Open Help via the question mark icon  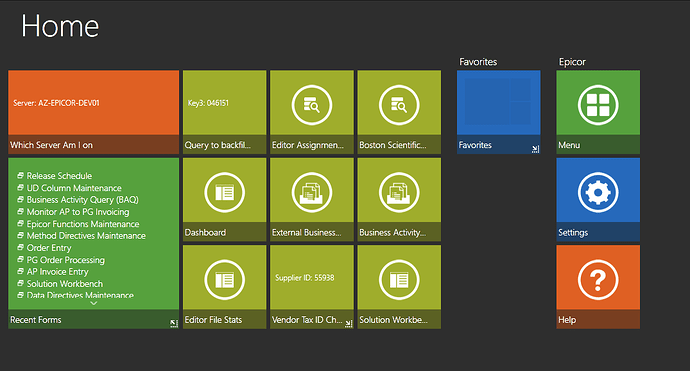(598, 280)
